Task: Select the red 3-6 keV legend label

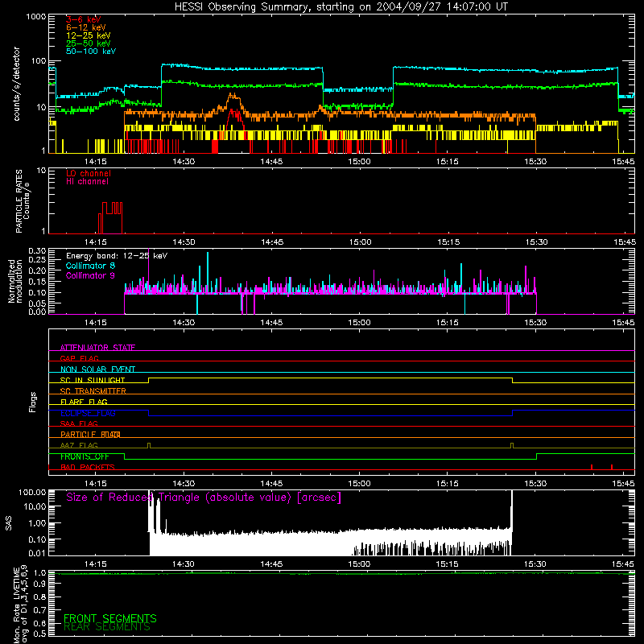Action: coord(84,19)
